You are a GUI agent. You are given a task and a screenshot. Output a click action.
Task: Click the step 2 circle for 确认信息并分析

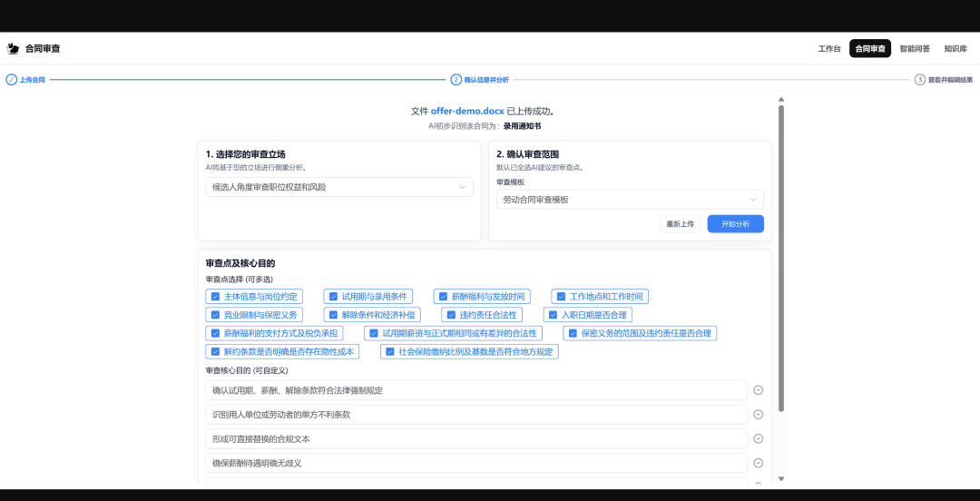click(456, 80)
